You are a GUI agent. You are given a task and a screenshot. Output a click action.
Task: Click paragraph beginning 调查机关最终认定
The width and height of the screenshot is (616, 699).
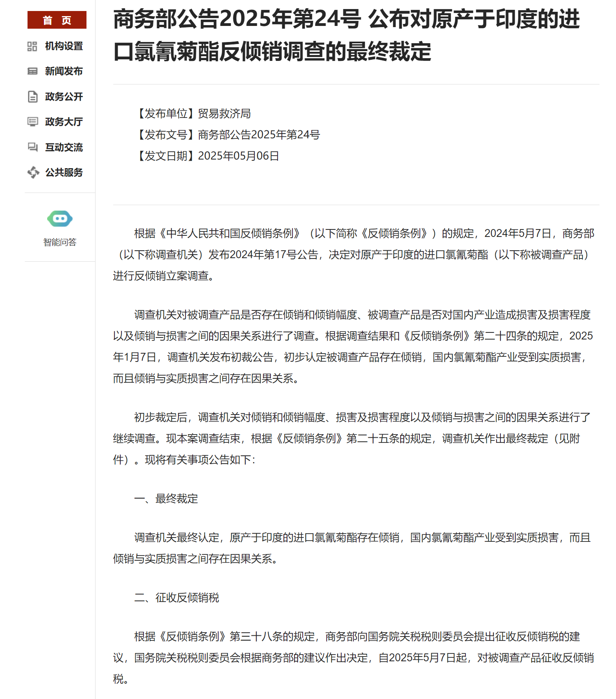click(x=352, y=548)
